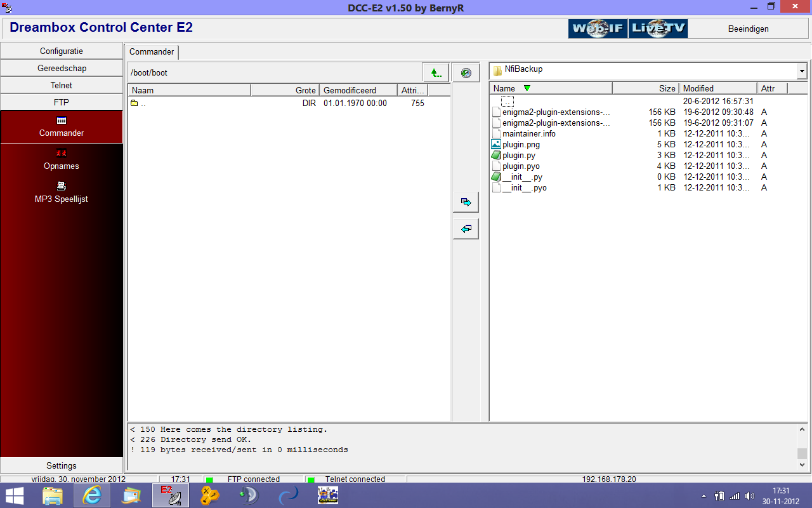Open the keys app in the taskbar
Viewport: 812px width, 508px height.
click(209, 495)
